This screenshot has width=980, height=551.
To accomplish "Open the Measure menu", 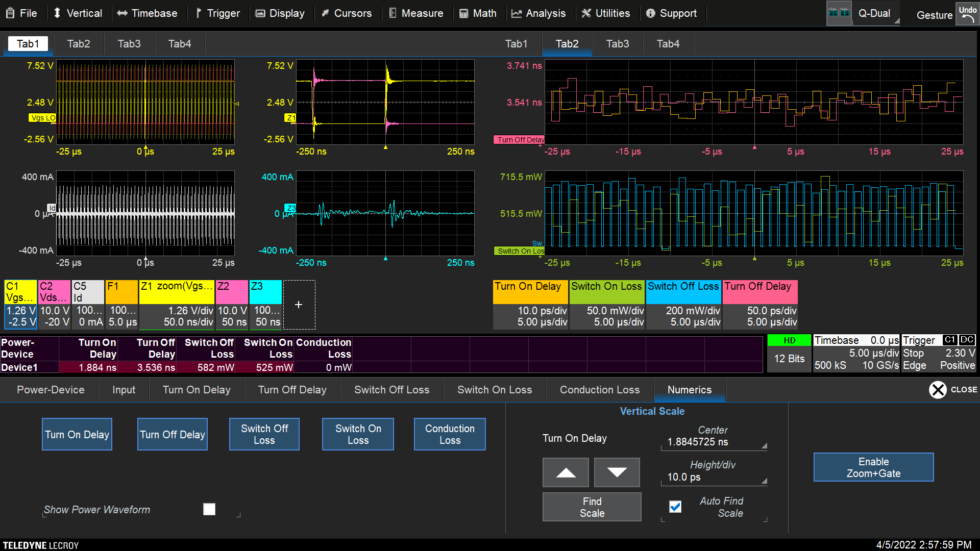I will [416, 13].
